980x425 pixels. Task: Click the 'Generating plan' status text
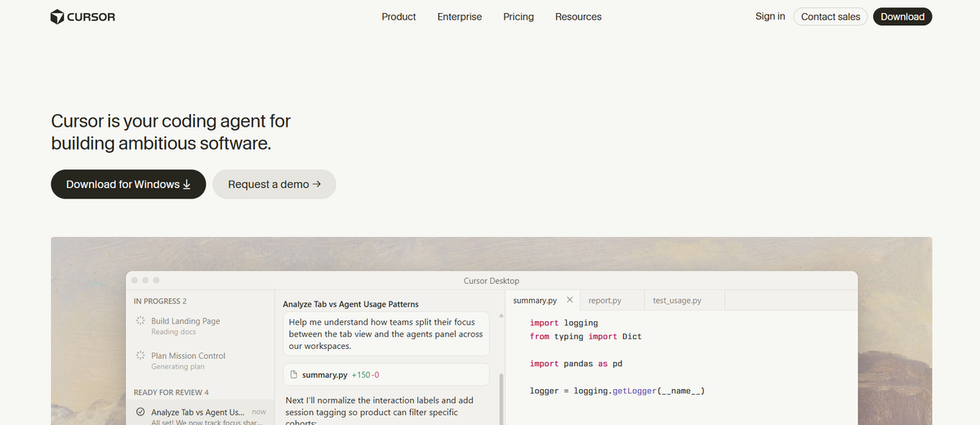point(177,366)
